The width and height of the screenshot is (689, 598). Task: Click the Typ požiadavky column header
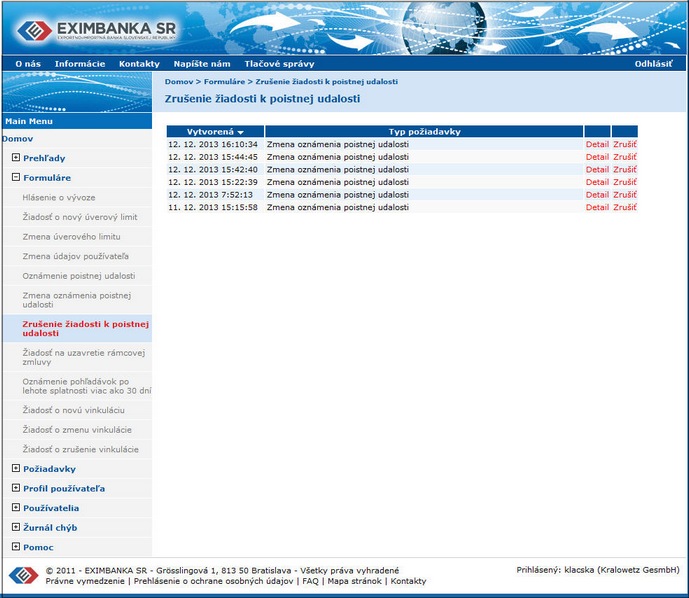pyautogui.click(x=424, y=132)
